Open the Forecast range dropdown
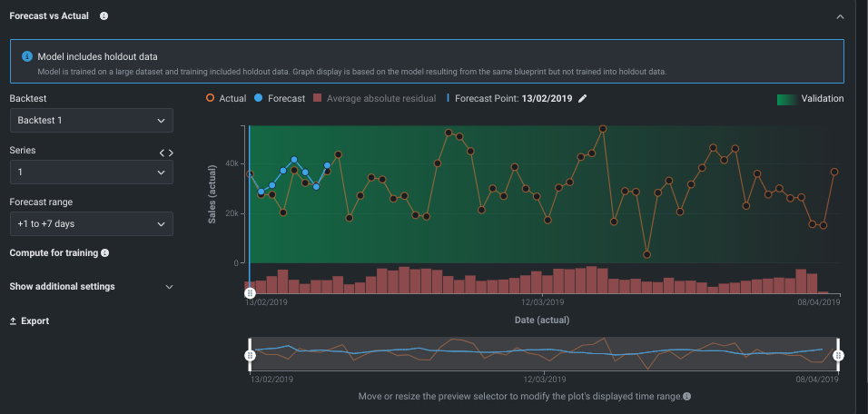868x414 pixels. (91, 223)
